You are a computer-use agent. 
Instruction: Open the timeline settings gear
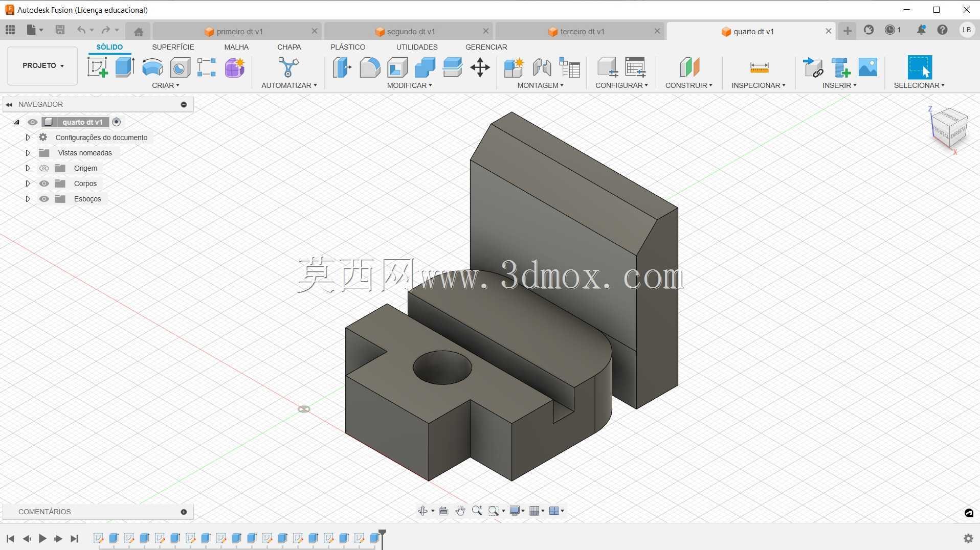pos(968,538)
